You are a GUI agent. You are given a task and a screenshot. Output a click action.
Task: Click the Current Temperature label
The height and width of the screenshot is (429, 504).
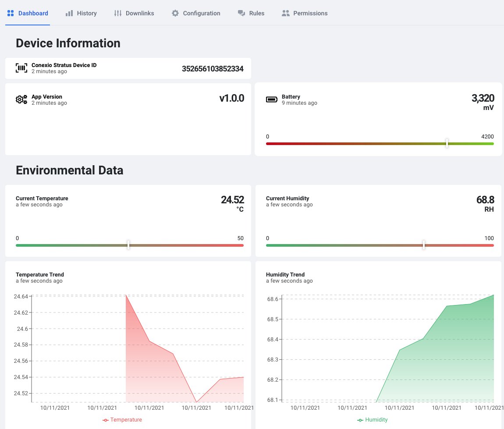pyautogui.click(x=42, y=198)
